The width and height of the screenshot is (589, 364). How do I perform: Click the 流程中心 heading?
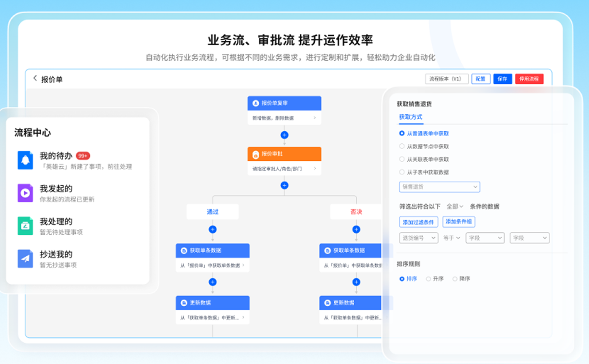click(33, 133)
